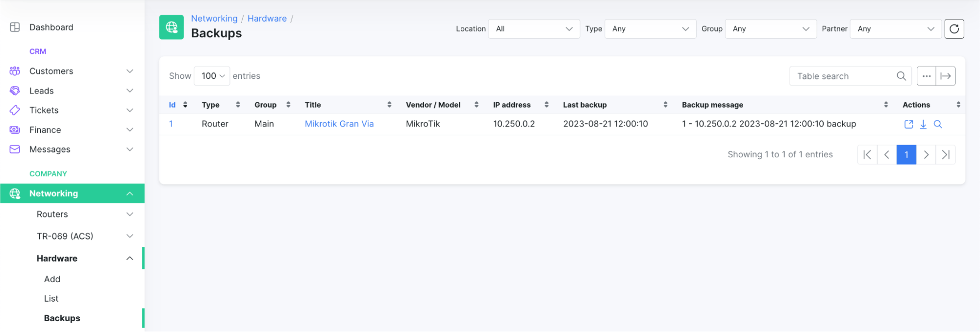Select List under Hardware
The width and height of the screenshot is (980, 332).
click(51, 299)
